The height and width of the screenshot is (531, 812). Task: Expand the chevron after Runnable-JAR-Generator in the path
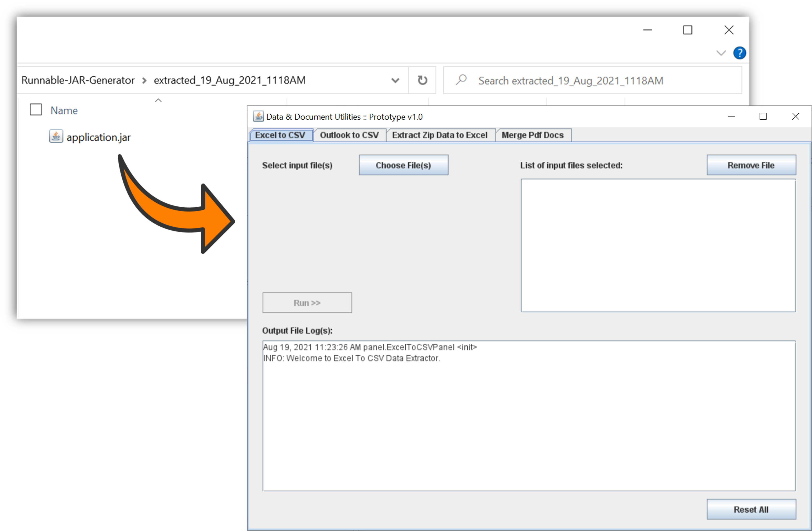pyautogui.click(x=144, y=80)
